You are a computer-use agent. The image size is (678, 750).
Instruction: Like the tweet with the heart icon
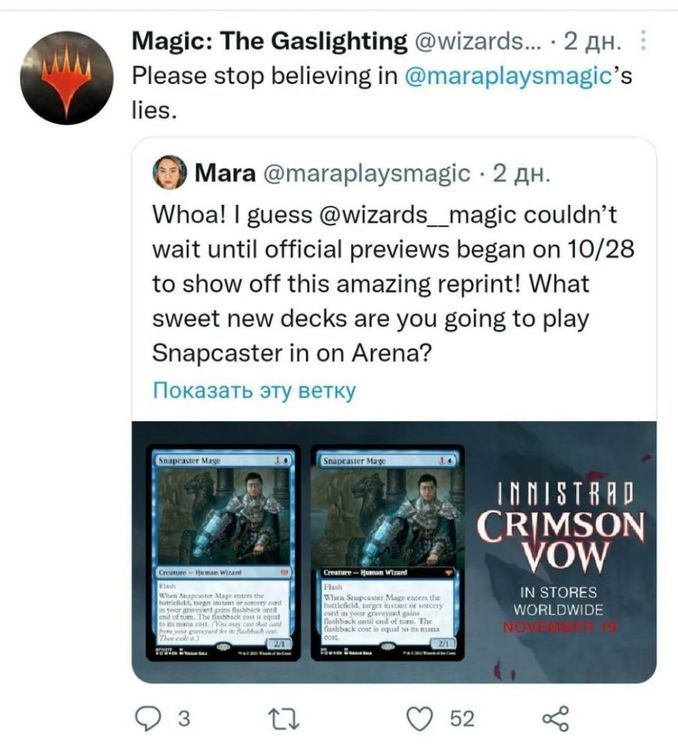click(420, 719)
